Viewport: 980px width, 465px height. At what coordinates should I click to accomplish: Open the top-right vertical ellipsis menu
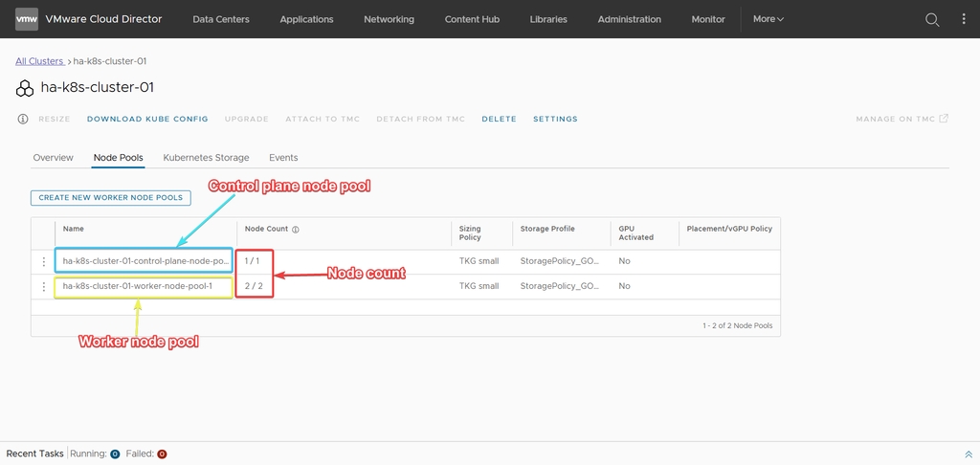point(964,19)
